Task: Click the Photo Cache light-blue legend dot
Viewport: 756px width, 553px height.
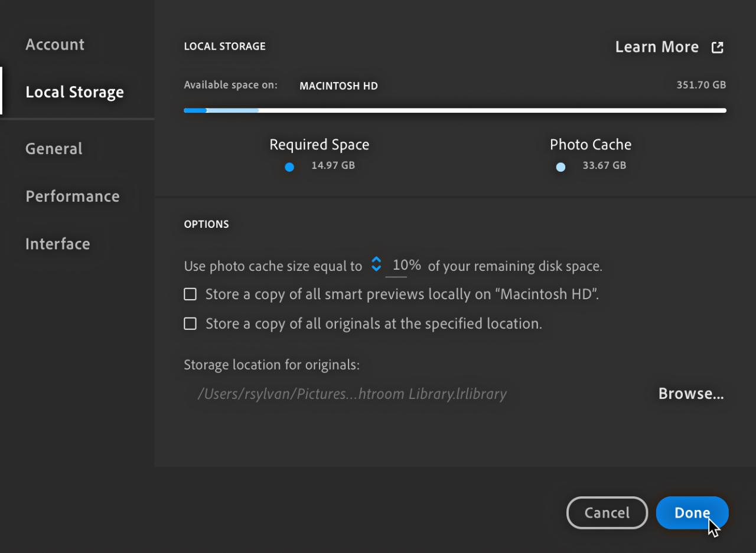Action: point(561,167)
